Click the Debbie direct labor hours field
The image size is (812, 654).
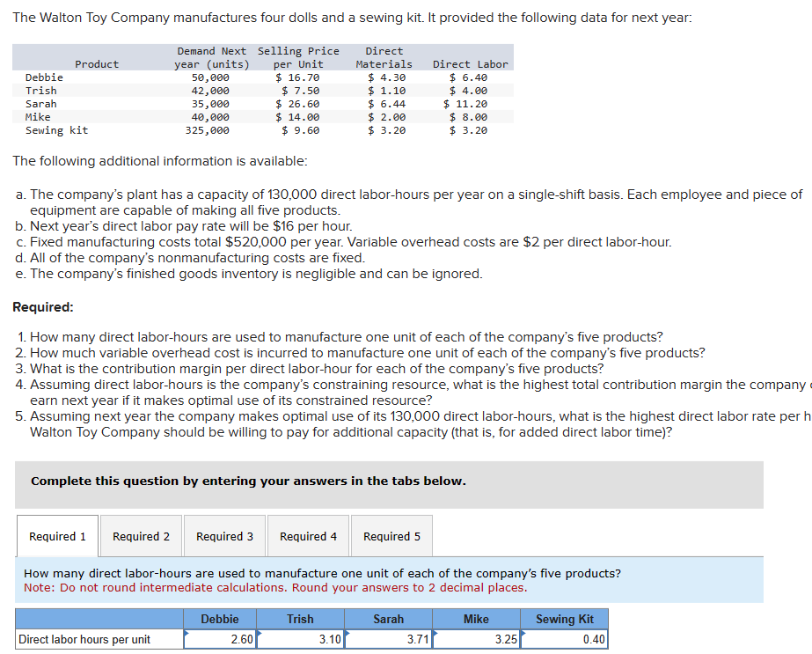click(220, 639)
